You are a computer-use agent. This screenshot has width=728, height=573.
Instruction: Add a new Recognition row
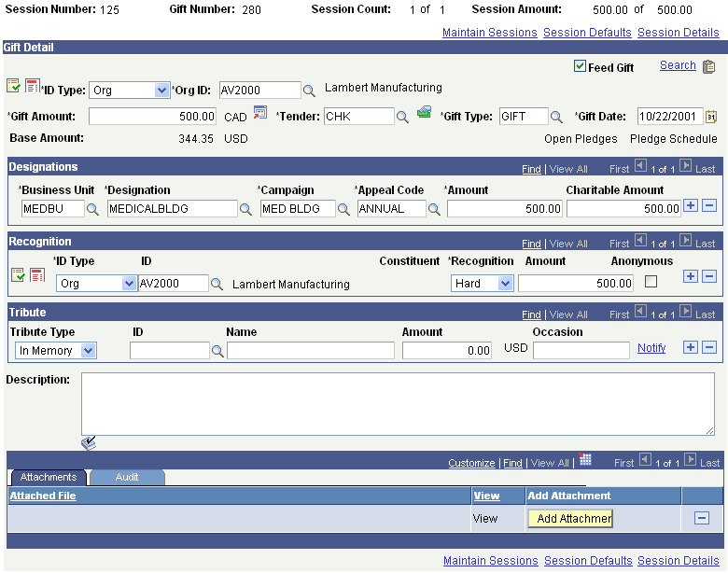(x=691, y=276)
